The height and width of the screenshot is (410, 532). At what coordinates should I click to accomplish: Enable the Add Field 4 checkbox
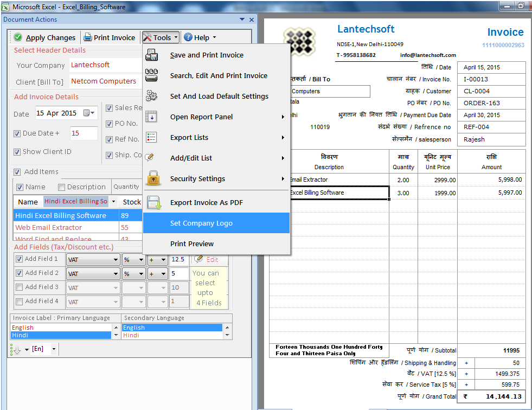[20, 302]
